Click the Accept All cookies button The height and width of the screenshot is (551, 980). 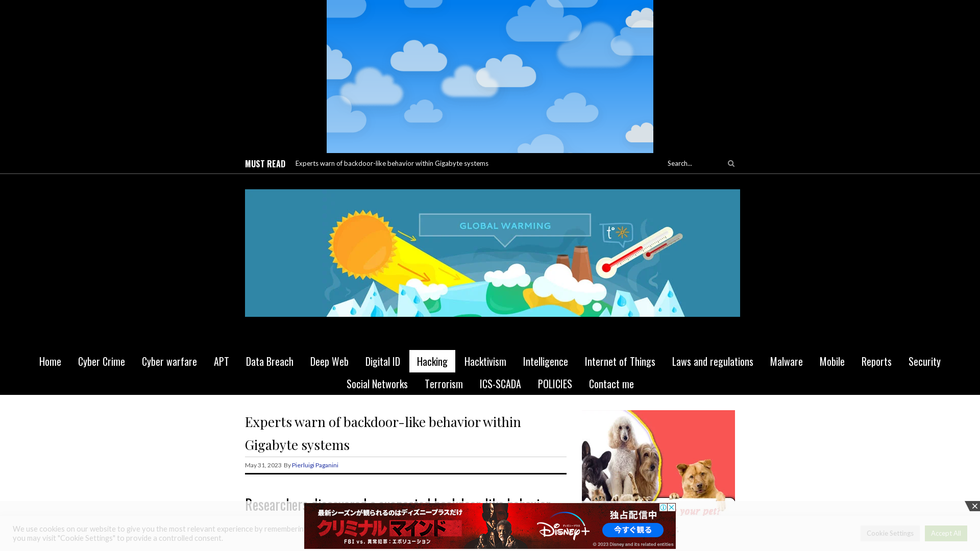946,532
